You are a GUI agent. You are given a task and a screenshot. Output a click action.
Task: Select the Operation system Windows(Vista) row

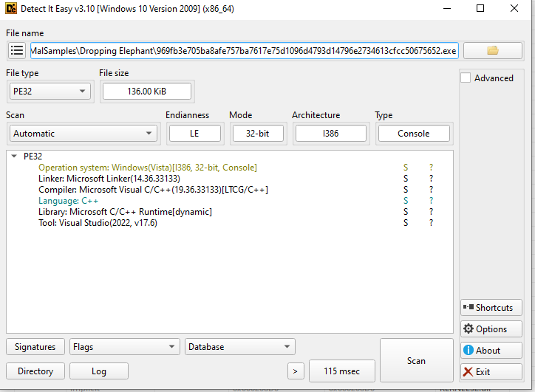pyautogui.click(x=148, y=168)
